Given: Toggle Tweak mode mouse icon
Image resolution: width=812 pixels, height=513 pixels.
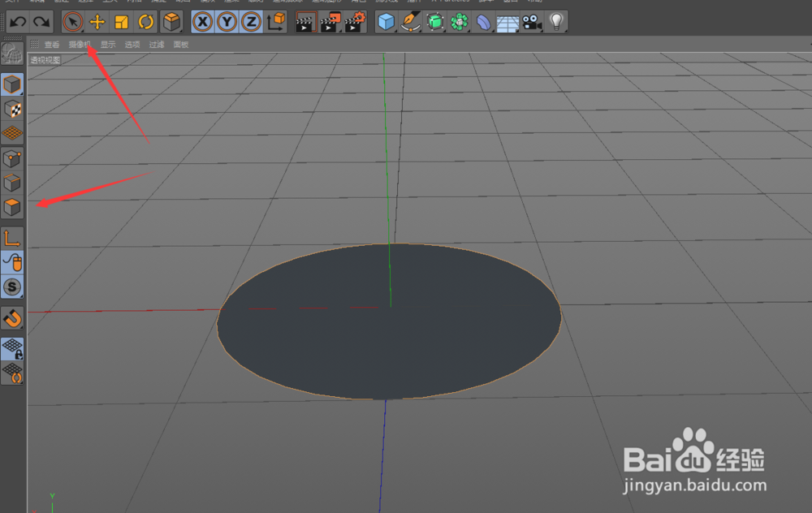Looking at the screenshot, I should [12, 262].
